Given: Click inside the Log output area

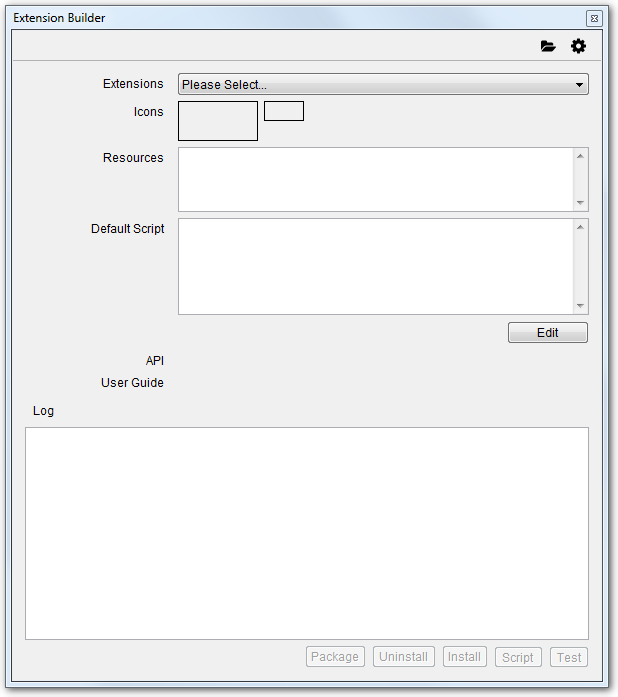Looking at the screenshot, I should 306,533.
